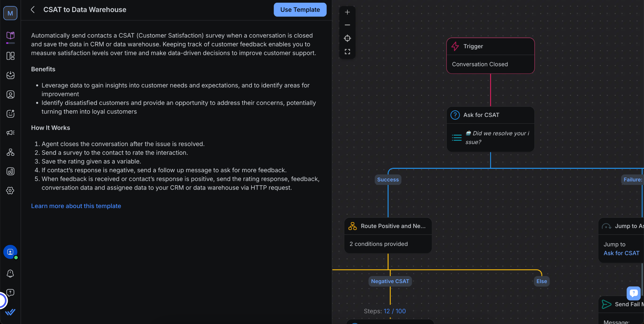Zoom in the workflow canvas
The height and width of the screenshot is (324, 644).
[347, 12]
